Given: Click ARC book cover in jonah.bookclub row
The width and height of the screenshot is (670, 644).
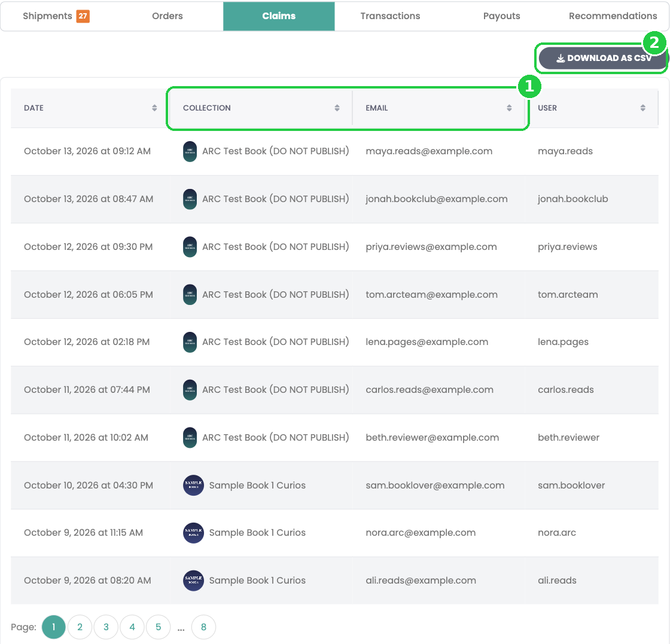Looking at the screenshot, I should click(x=190, y=200).
